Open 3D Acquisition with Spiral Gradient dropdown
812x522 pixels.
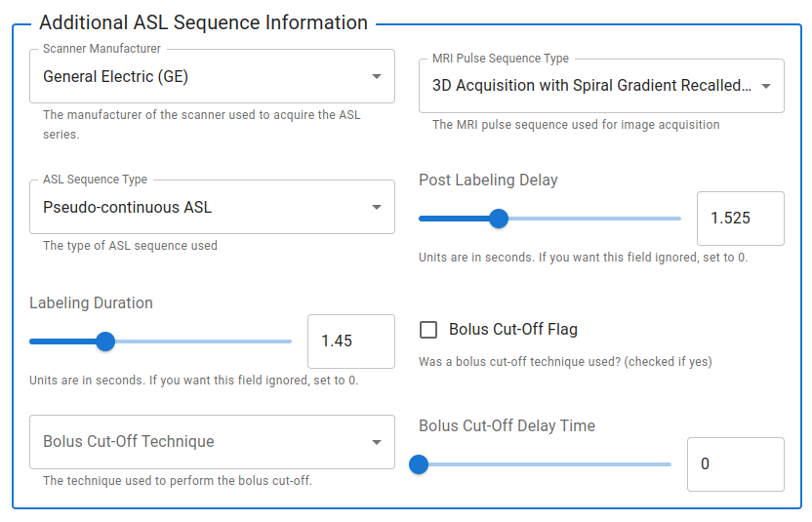pyautogui.click(x=601, y=86)
